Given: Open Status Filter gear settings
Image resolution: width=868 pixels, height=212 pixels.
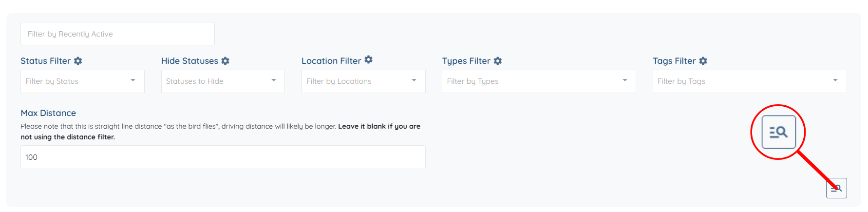Looking at the screenshot, I should 78,61.
